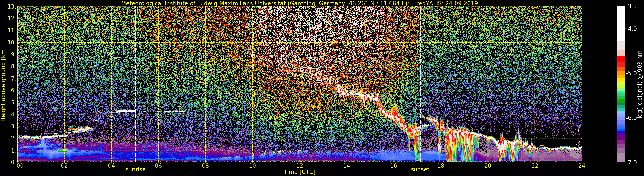Click the "06" time axis tick label

[158, 166]
